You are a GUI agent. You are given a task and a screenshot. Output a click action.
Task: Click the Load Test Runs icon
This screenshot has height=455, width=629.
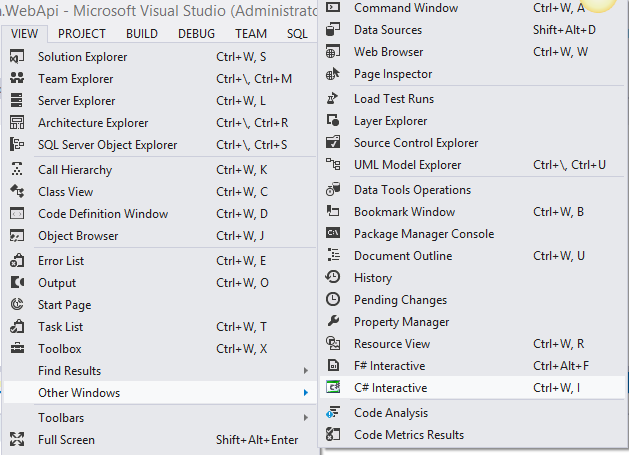(333, 98)
